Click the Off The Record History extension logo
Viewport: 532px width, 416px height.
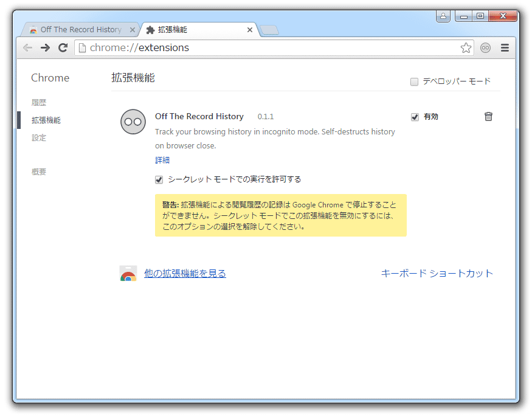point(133,122)
